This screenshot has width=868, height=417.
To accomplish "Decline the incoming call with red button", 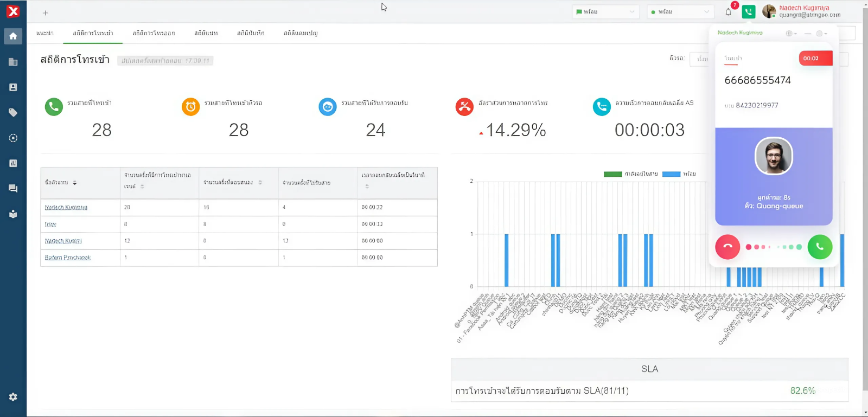I will [727, 247].
